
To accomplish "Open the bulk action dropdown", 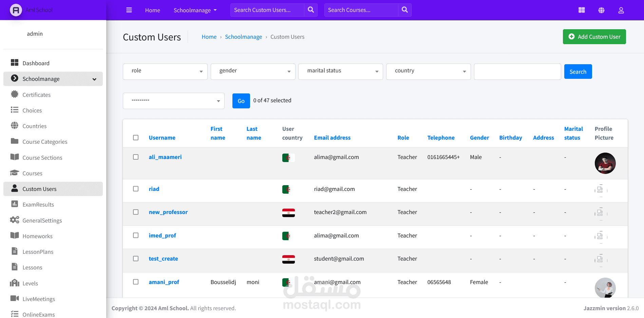I will (x=174, y=101).
